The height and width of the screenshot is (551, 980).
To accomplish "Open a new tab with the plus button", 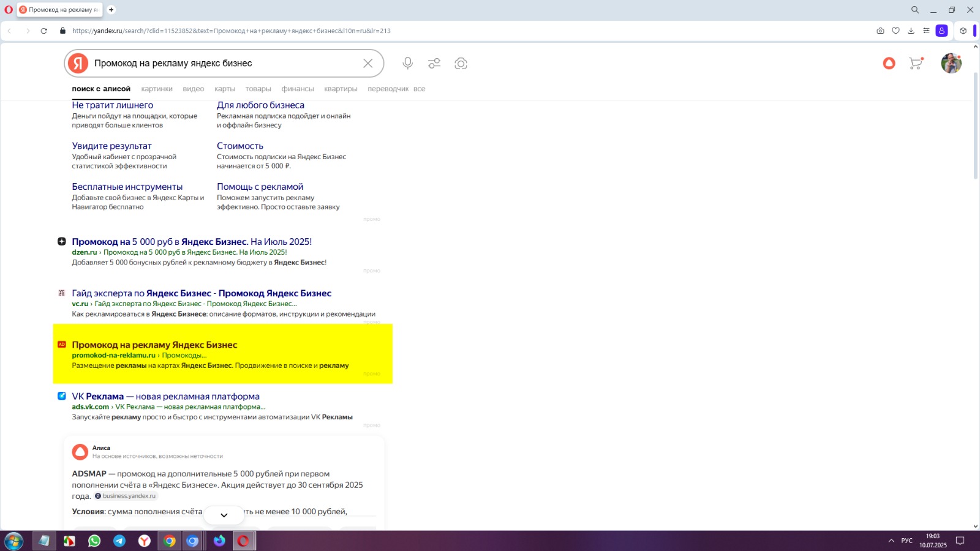I will [111, 10].
